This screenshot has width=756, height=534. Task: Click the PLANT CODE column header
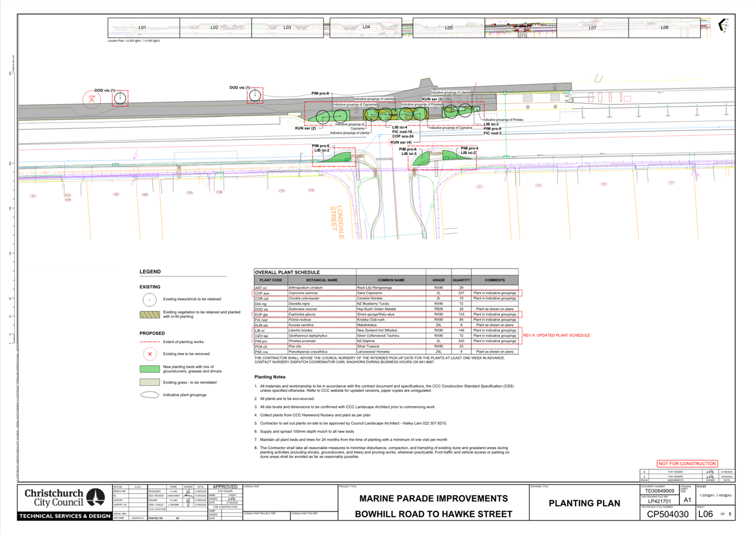coord(271,280)
